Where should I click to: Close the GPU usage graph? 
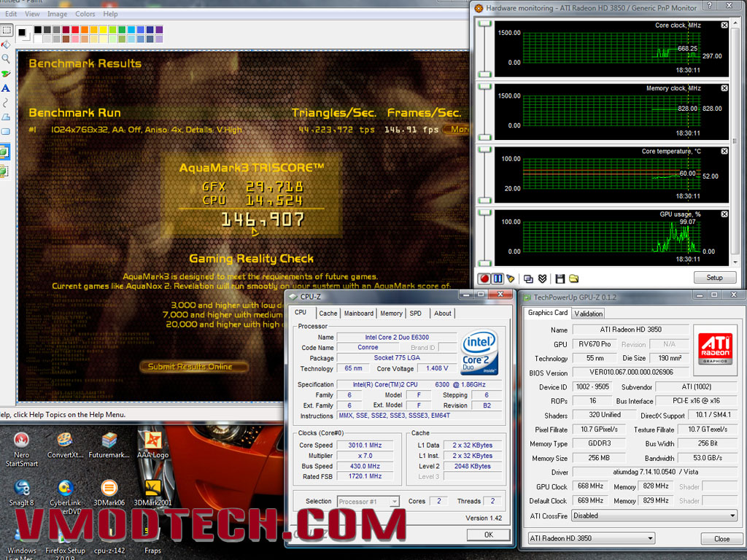[x=724, y=214]
